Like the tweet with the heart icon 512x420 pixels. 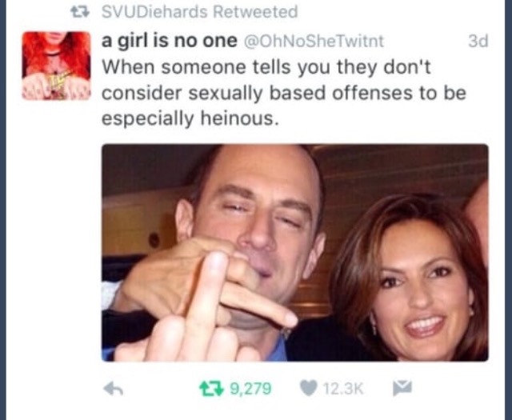[x=309, y=388]
